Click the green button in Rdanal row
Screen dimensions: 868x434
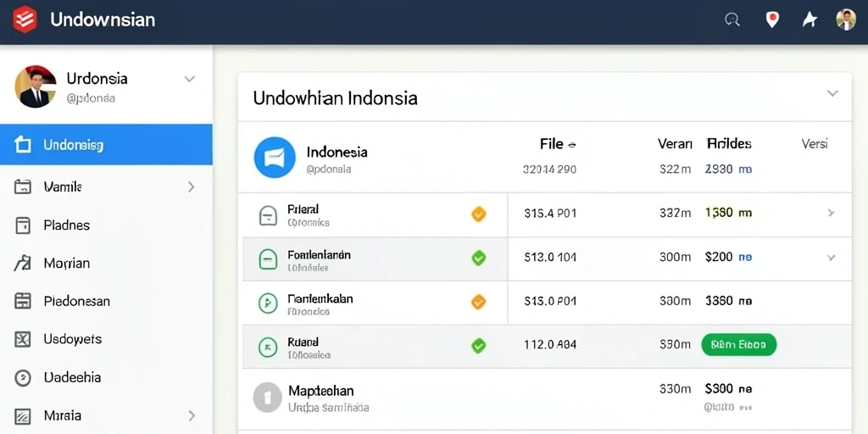738,345
